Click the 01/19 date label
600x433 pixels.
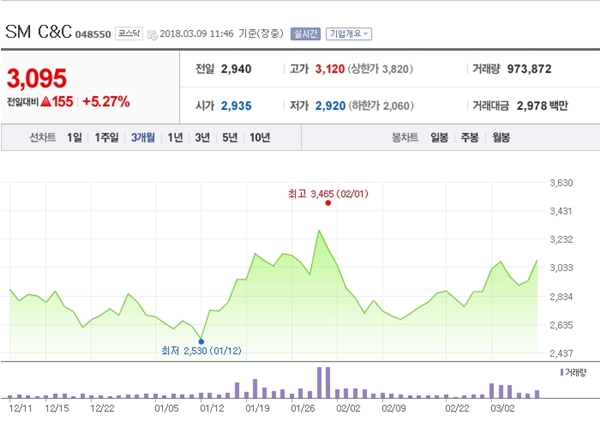[x=257, y=409]
